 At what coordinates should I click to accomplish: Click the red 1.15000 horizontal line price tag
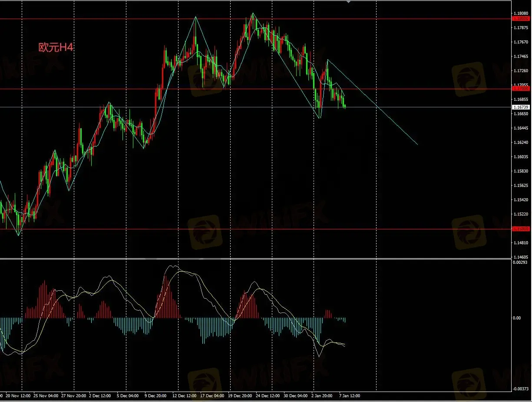pos(521,229)
